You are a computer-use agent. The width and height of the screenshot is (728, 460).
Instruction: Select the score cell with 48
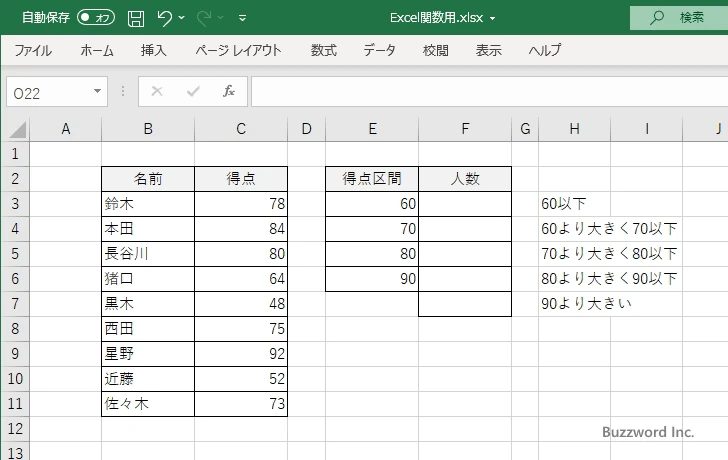pos(241,304)
